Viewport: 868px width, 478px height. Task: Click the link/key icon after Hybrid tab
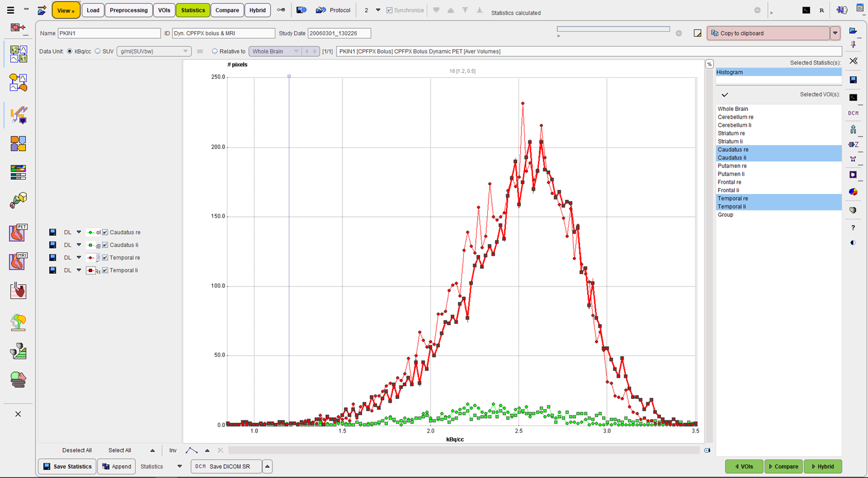tap(281, 10)
